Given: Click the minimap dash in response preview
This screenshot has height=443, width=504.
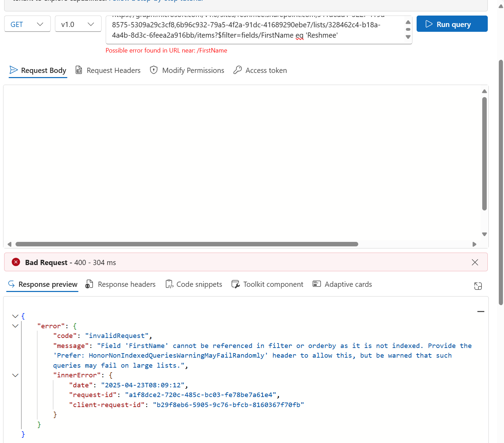Looking at the screenshot, I should [481, 311].
